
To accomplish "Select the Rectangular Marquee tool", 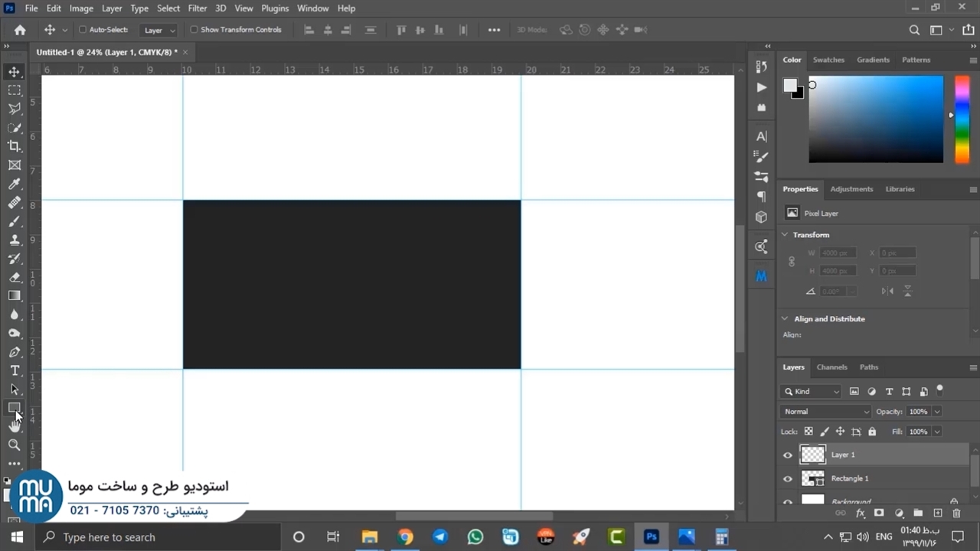I will click(x=15, y=90).
